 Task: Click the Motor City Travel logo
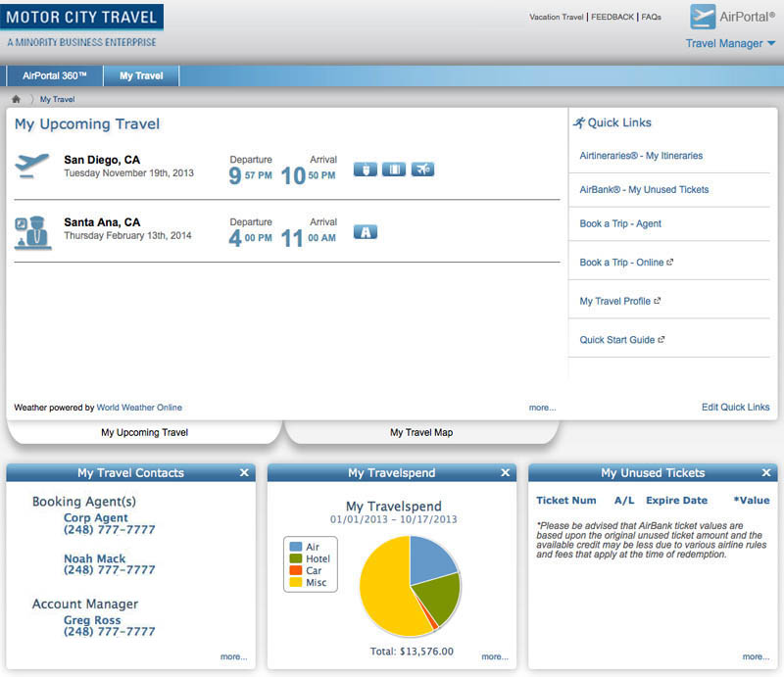pos(82,18)
